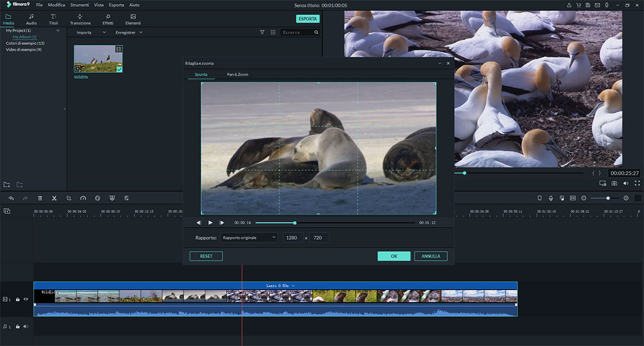Image resolution: width=644 pixels, height=346 pixels.
Task: Click the new folder icon
Action: point(6,184)
